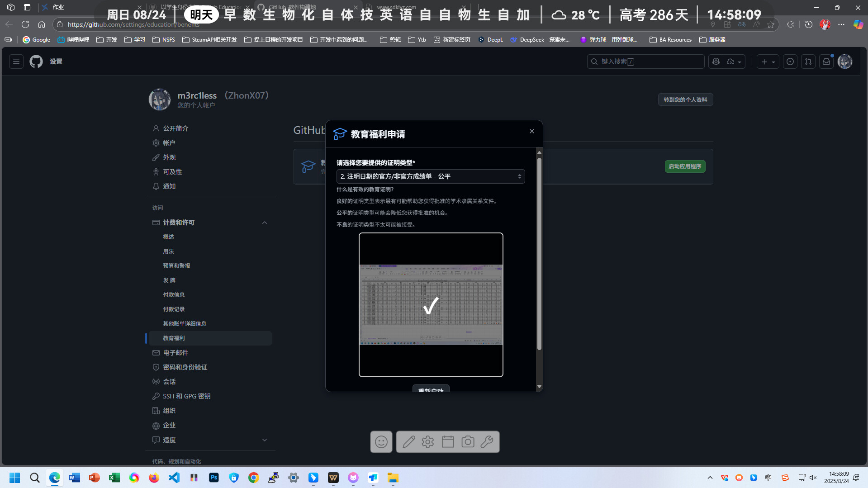Close the 教育福利申请 dialog
Image resolution: width=868 pixels, height=488 pixels.
531,131
